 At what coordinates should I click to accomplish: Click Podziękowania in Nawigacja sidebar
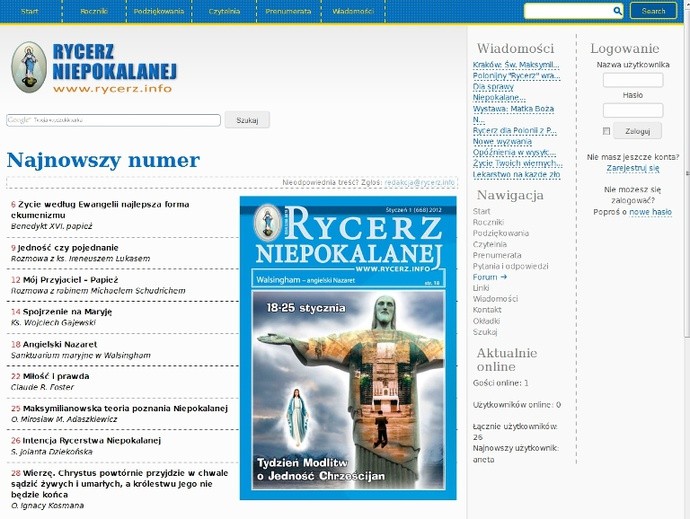[501, 233]
